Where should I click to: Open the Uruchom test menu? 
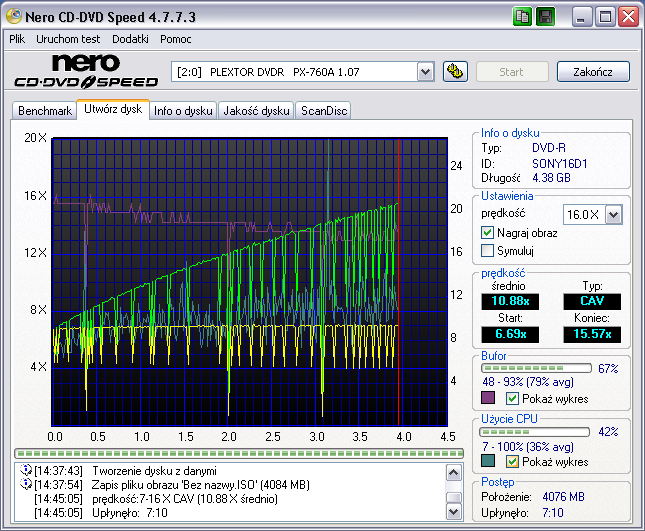(x=68, y=39)
